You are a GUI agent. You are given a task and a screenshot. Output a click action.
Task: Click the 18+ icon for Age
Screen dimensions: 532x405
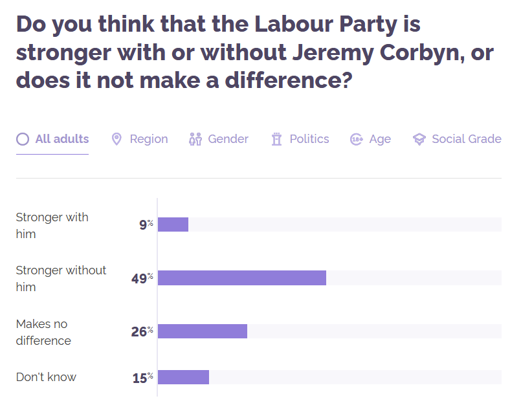tap(356, 139)
